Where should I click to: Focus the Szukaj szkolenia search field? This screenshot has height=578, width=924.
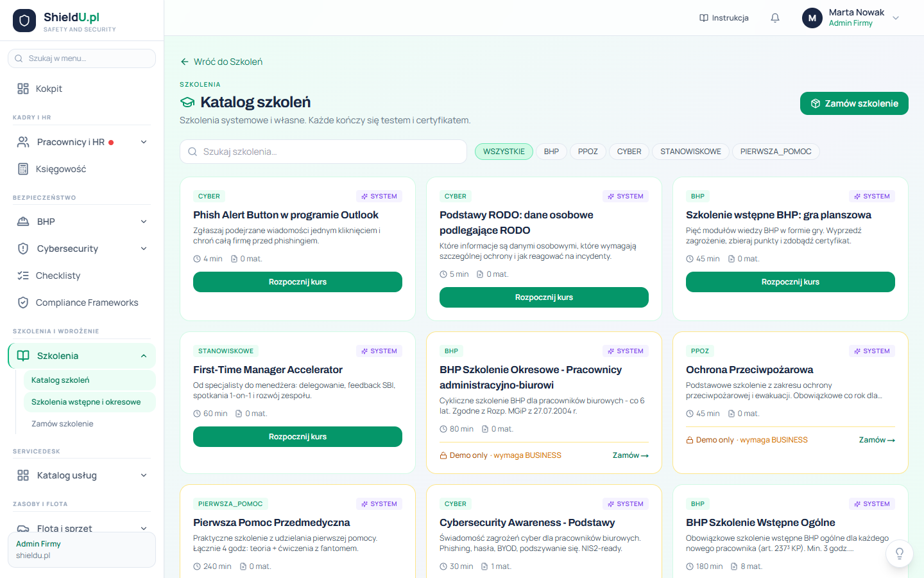coord(323,152)
